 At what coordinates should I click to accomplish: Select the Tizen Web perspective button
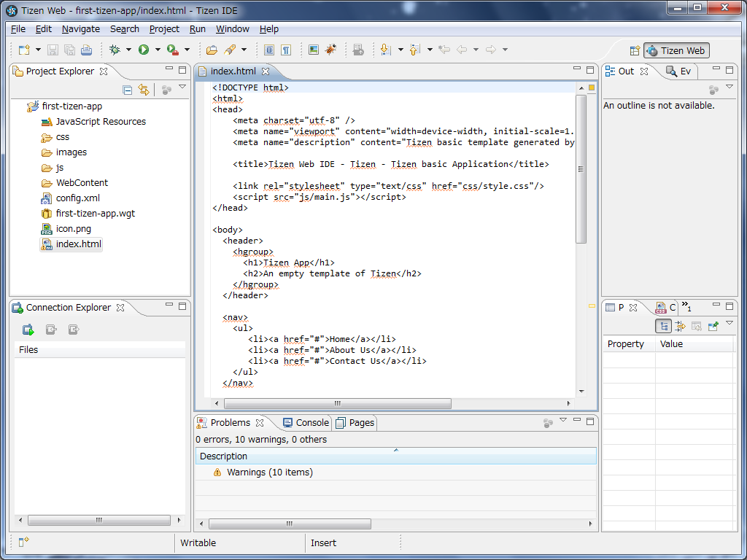point(676,50)
